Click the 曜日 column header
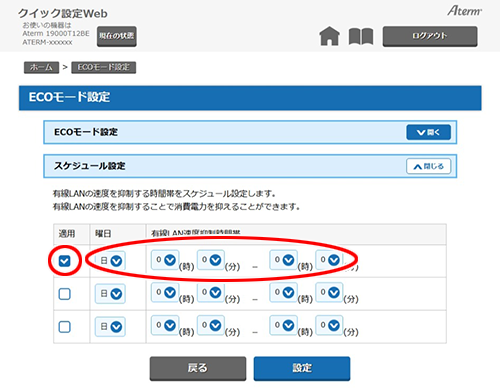 [x=103, y=234]
